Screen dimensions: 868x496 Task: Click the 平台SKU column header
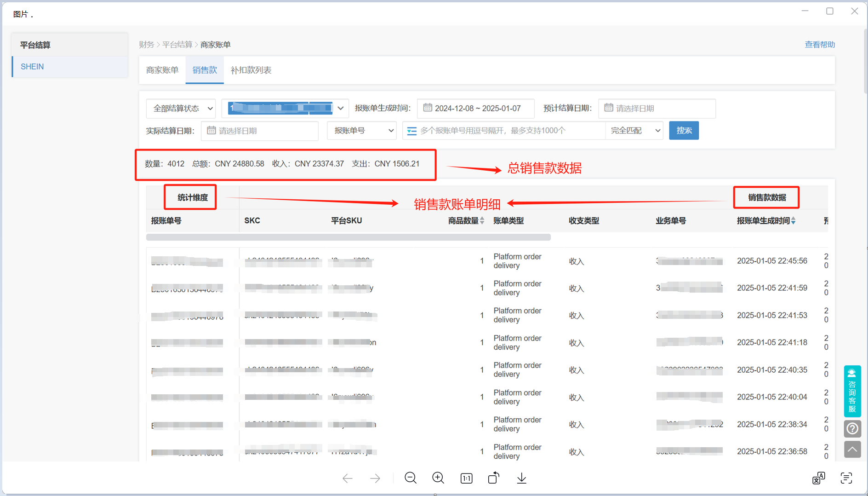click(347, 221)
